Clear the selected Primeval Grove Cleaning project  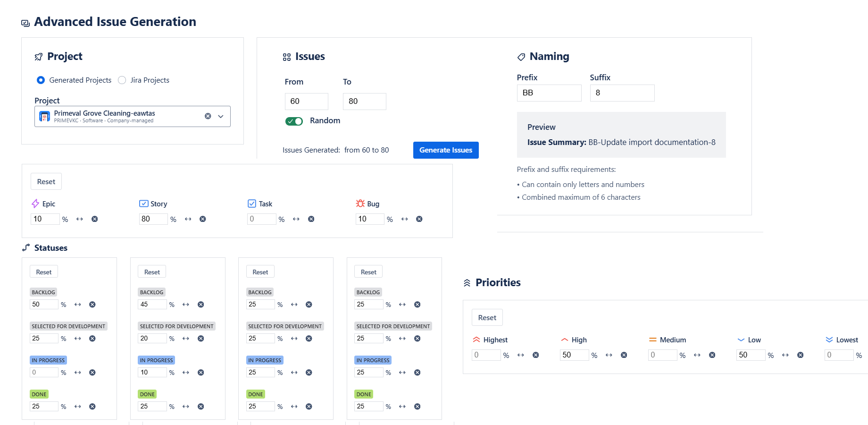tap(208, 116)
